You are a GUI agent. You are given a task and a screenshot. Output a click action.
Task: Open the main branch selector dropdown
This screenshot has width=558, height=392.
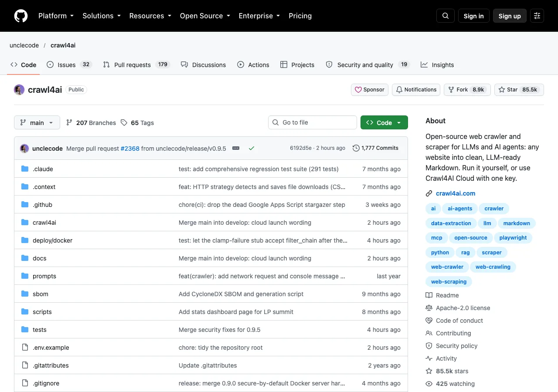point(37,123)
